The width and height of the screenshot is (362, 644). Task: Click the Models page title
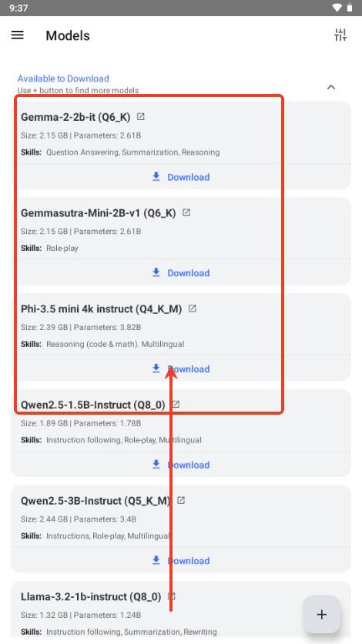point(68,35)
